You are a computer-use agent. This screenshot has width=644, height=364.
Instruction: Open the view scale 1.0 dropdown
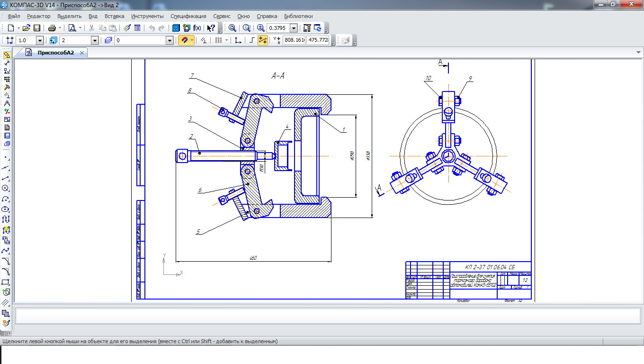pos(40,41)
